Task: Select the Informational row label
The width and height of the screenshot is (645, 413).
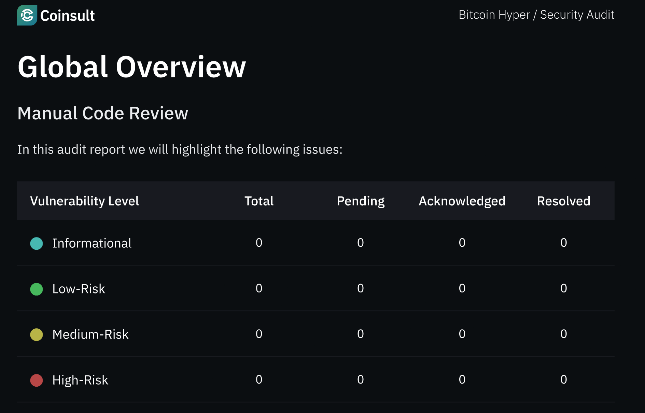Action: coord(92,243)
